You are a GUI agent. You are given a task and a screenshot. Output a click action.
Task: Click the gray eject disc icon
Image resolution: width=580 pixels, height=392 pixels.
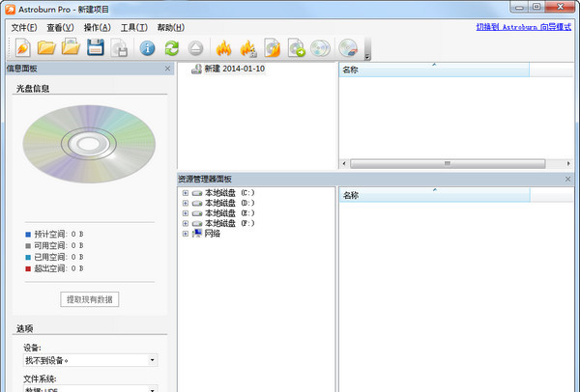coord(195,48)
